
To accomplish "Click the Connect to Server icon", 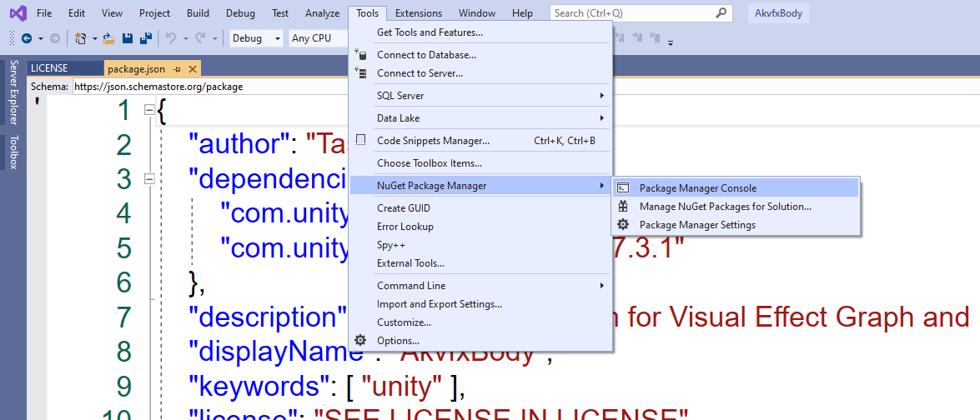I will (x=360, y=73).
